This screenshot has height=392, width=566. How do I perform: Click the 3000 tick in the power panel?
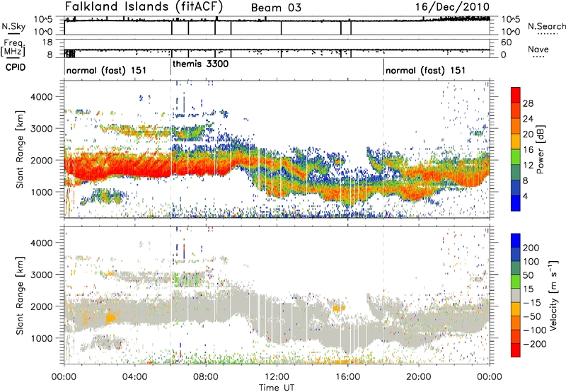[42, 129]
